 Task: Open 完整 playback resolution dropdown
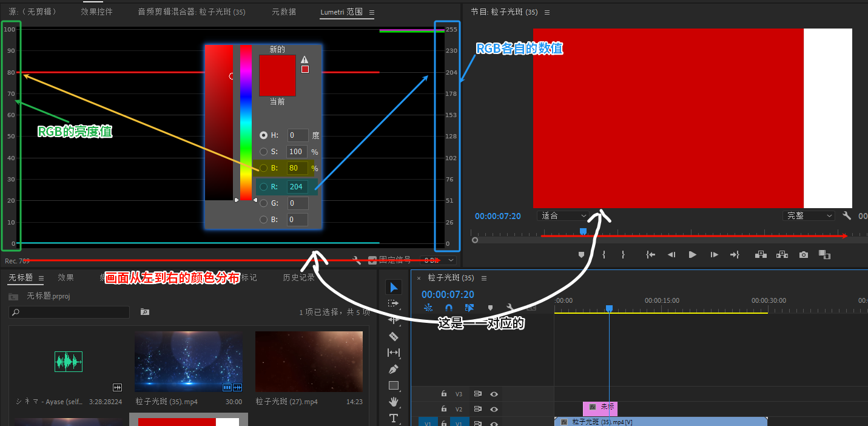pyautogui.click(x=809, y=215)
